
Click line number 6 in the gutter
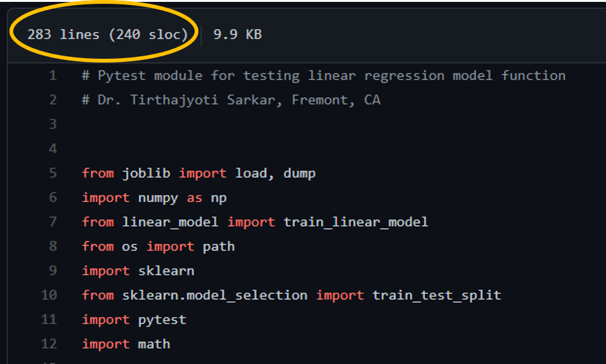coord(53,198)
